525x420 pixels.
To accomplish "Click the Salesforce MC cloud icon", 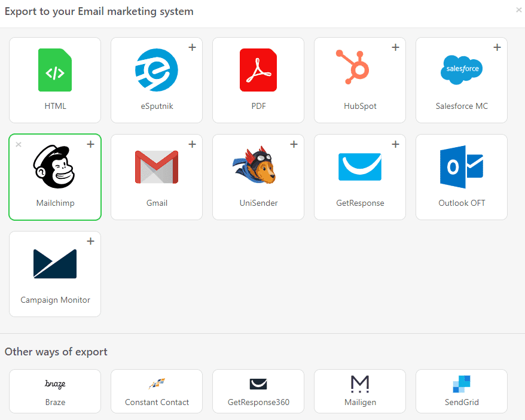I will coord(461,69).
